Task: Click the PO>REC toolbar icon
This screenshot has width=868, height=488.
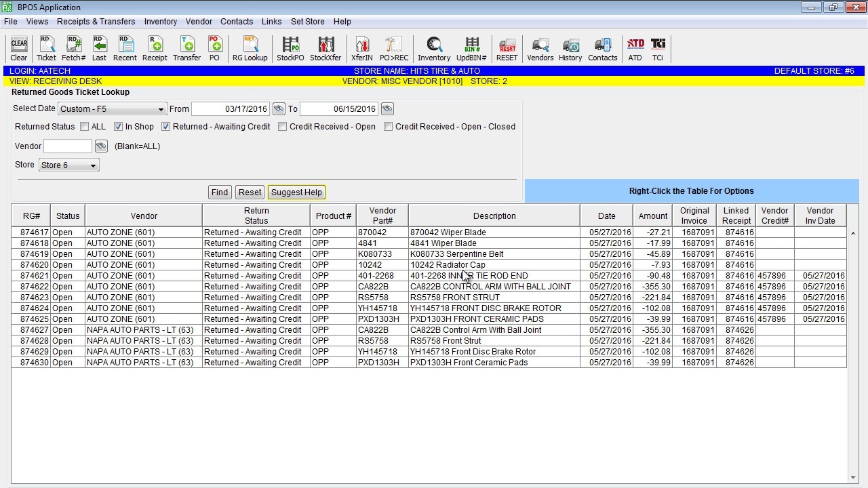Action: point(394,49)
